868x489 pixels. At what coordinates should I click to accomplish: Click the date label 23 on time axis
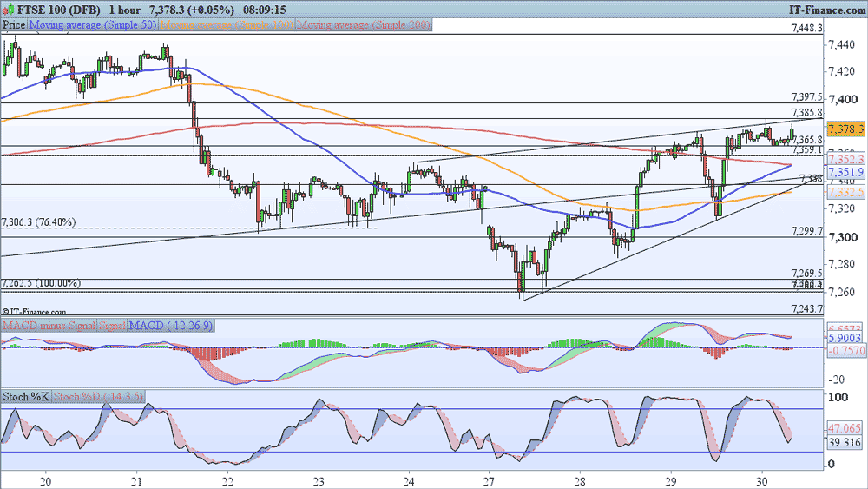click(x=319, y=480)
